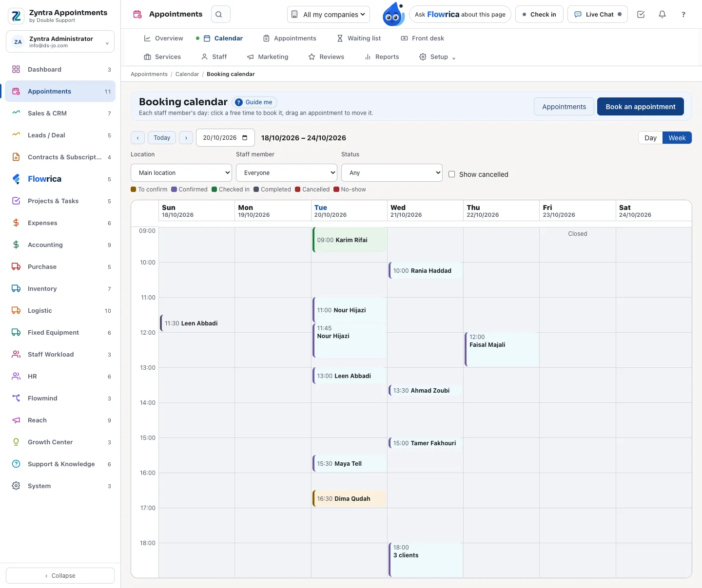Screen dimensions: 702x588
Task: Open the Waiting list tab
Action: [x=359, y=38]
